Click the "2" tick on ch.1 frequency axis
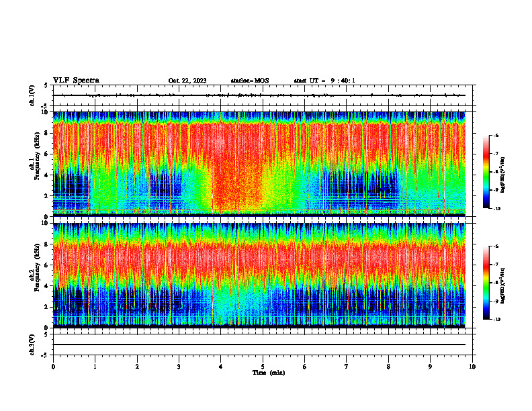This screenshot has height=411, width=532. tap(47, 196)
